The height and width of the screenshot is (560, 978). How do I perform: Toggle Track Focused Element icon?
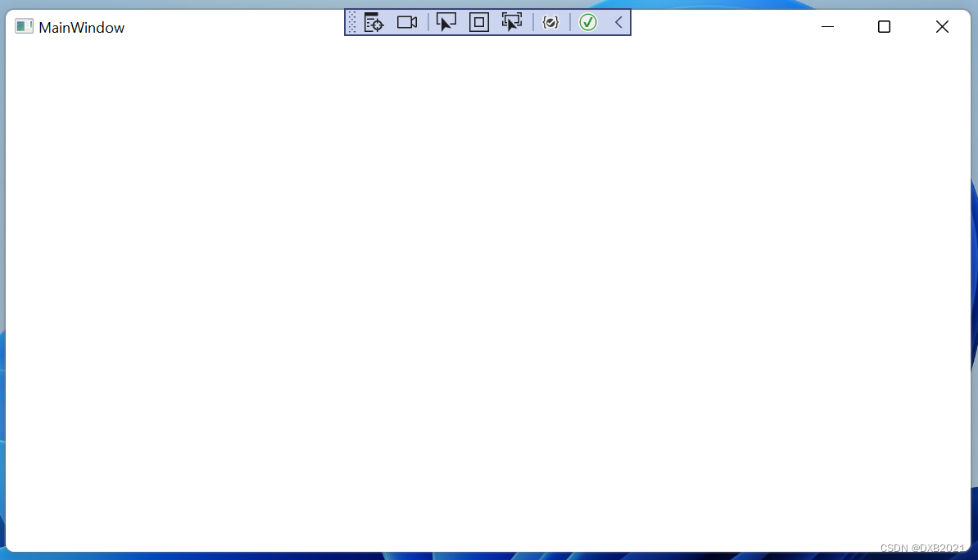point(512,22)
